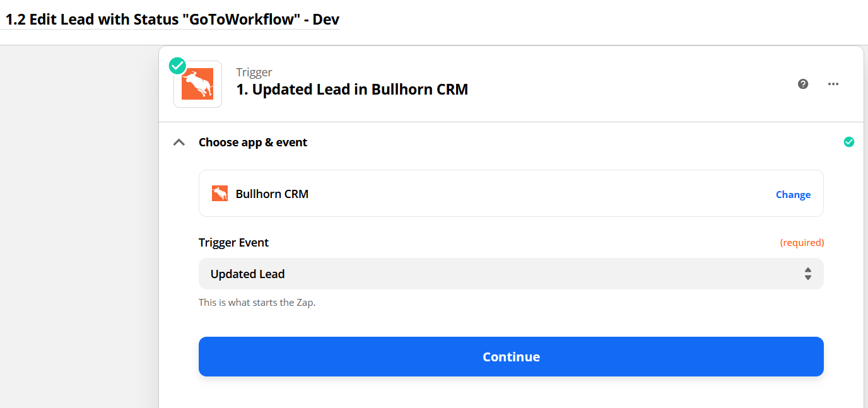Click the Trigger step type label
The height and width of the screenshot is (408, 868).
tap(254, 73)
